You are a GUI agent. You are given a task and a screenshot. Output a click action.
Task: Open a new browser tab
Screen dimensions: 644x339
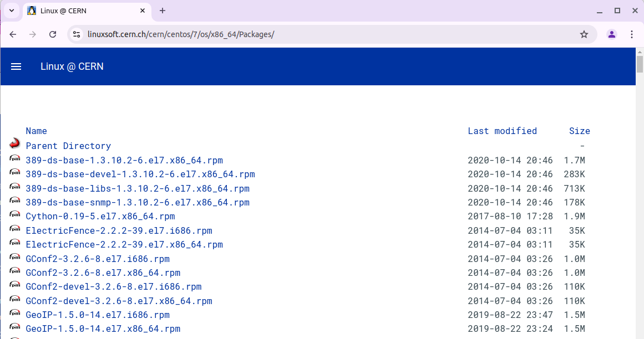point(163,11)
